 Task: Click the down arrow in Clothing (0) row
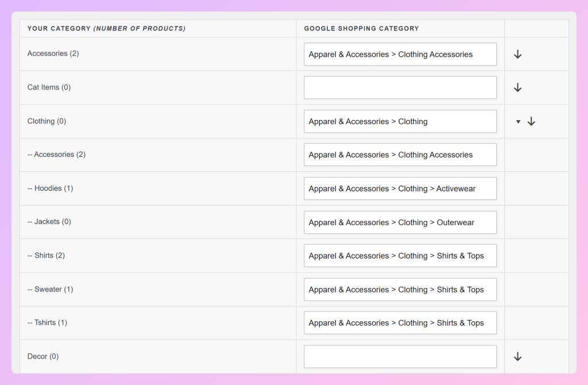pyautogui.click(x=531, y=121)
